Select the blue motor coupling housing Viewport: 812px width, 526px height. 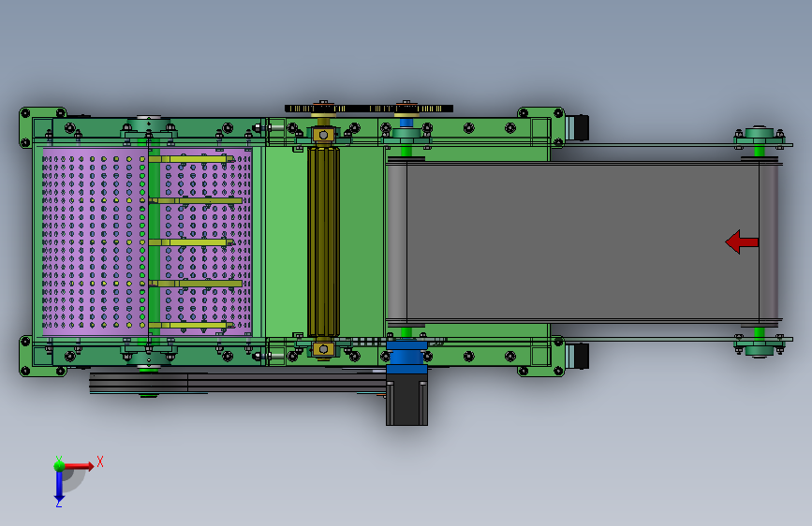click(x=407, y=357)
